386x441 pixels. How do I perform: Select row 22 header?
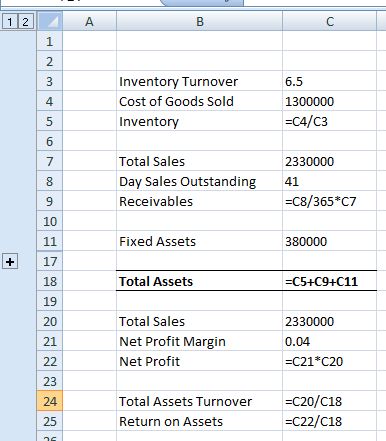(x=50, y=361)
